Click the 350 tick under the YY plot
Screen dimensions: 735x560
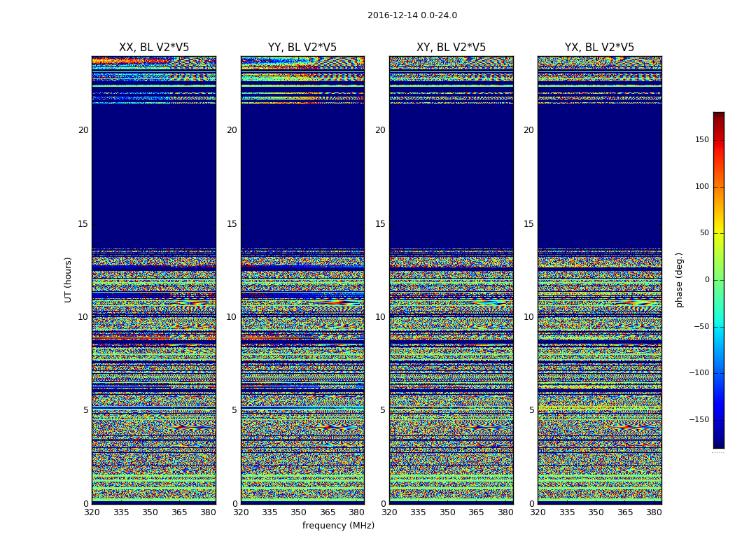point(299,512)
